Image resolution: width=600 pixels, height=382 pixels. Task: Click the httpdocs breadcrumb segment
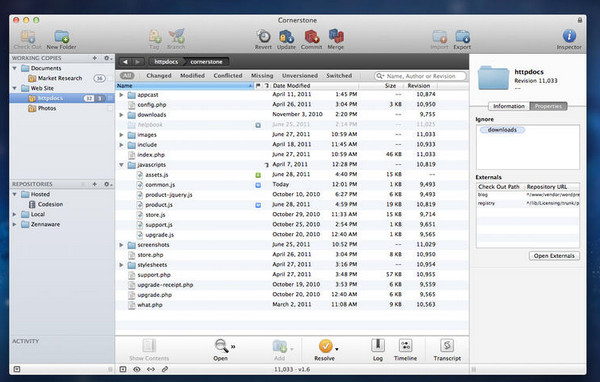166,62
